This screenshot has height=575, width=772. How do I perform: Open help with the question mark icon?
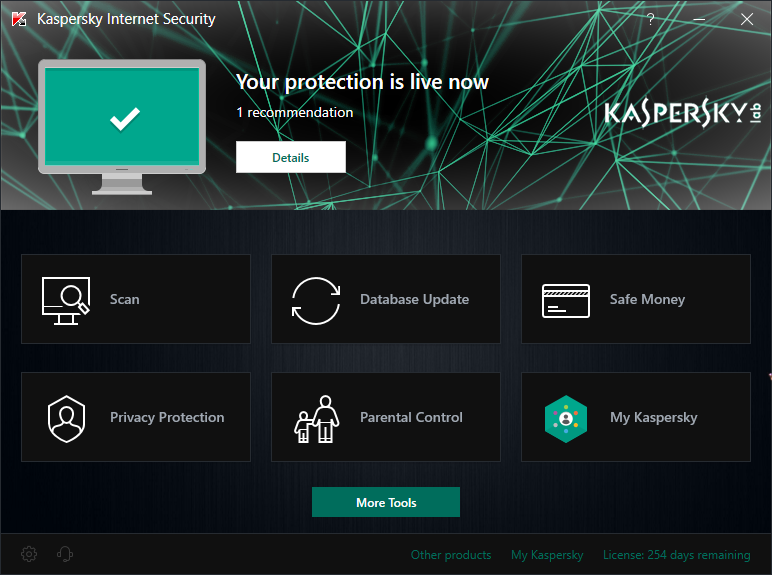[x=650, y=19]
